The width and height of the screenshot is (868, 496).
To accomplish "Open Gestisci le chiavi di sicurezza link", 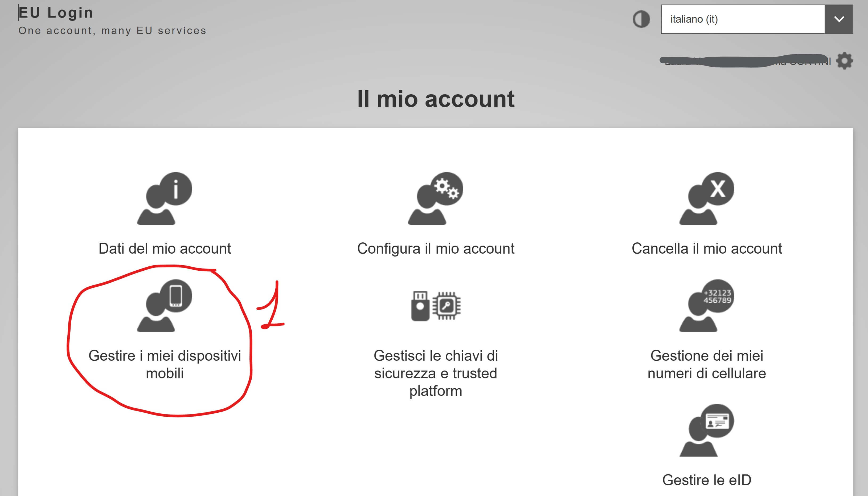I will (436, 373).
